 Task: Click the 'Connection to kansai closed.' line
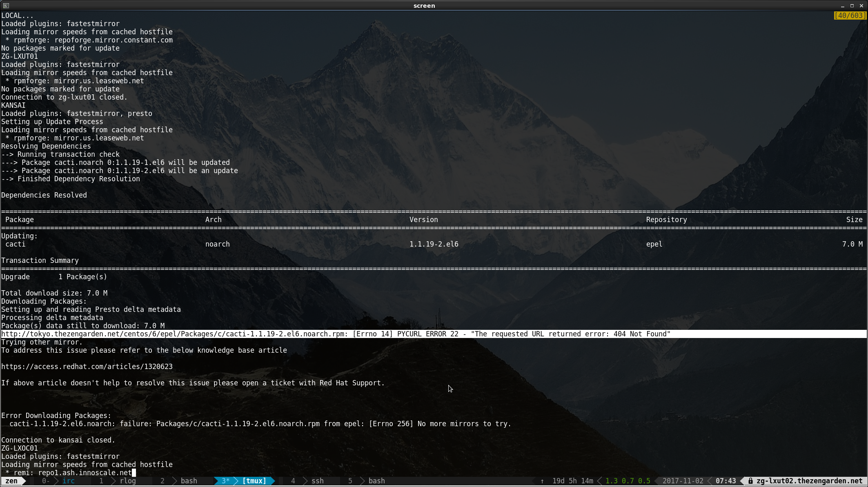(58, 440)
